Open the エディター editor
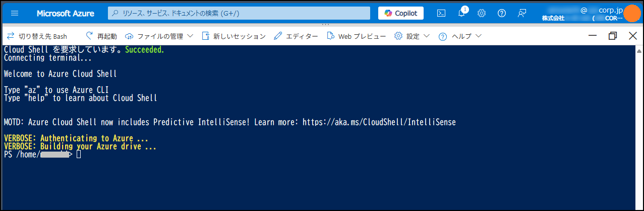This screenshot has width=644, height=211. [x=296, y=36]
